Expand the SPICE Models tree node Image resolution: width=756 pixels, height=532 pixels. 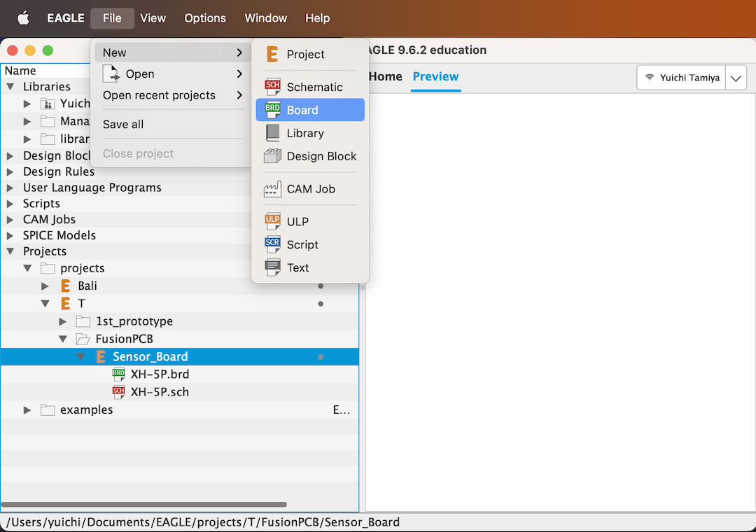click(10, 235)
